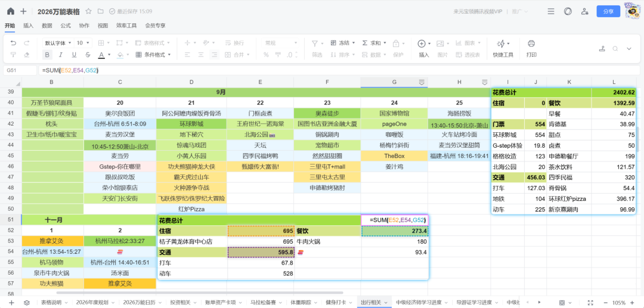This screenshot has width=644, height=308.
Task: Toggle italic formatting
Action: point(61,55)
